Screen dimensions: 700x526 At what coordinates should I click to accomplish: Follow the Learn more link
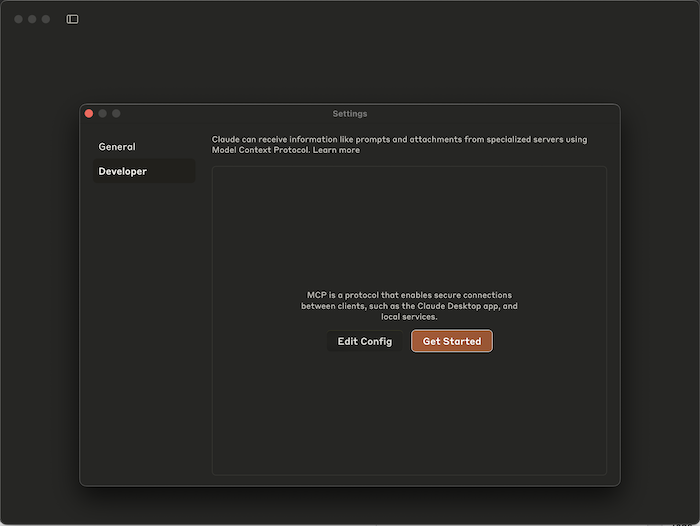point(336,150)
